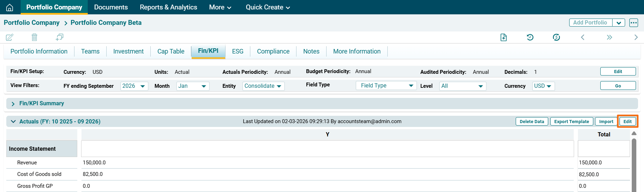Click the Go button in View Filters
This screenshot has height=192, width=644.
click(x=618, y=86)
